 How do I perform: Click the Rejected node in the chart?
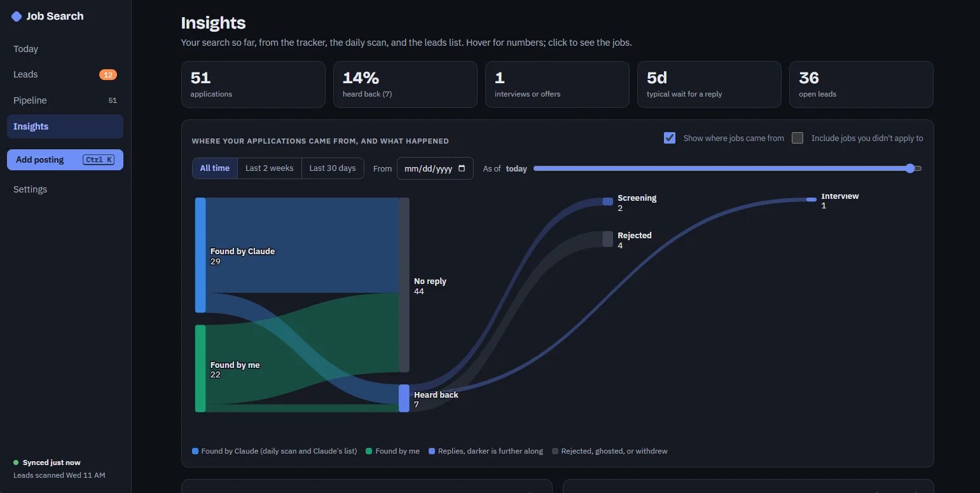click(x=608, y=239)
